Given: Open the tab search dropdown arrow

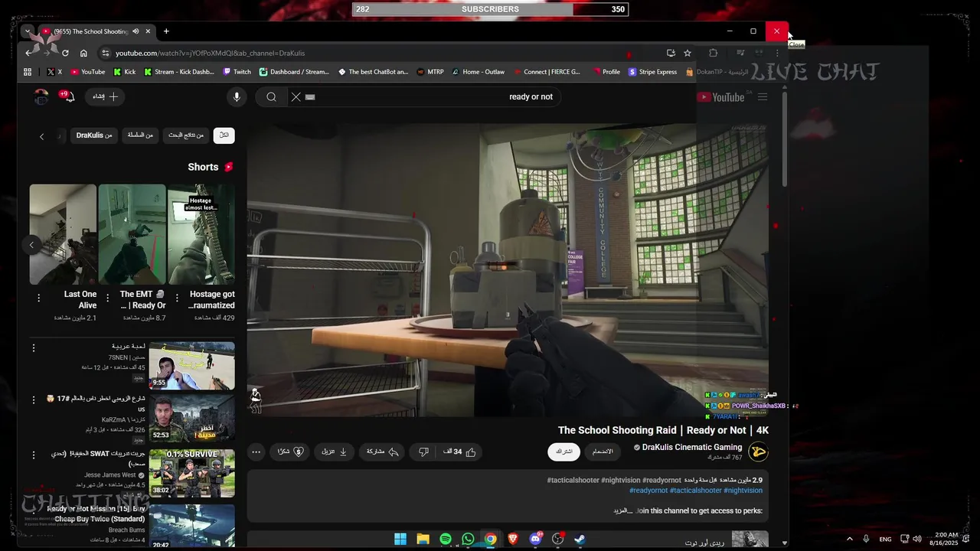Looking at the screenshot, I should (28, 31).
